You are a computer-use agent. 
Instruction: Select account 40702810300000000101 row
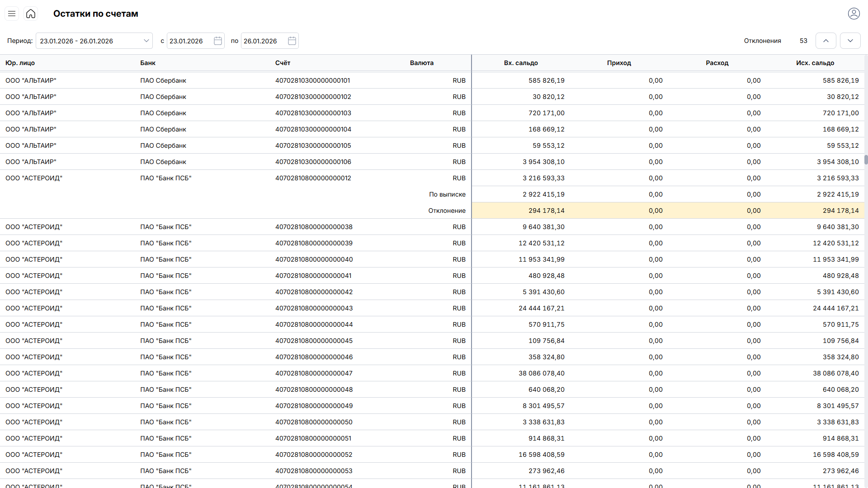pos(312,80)
